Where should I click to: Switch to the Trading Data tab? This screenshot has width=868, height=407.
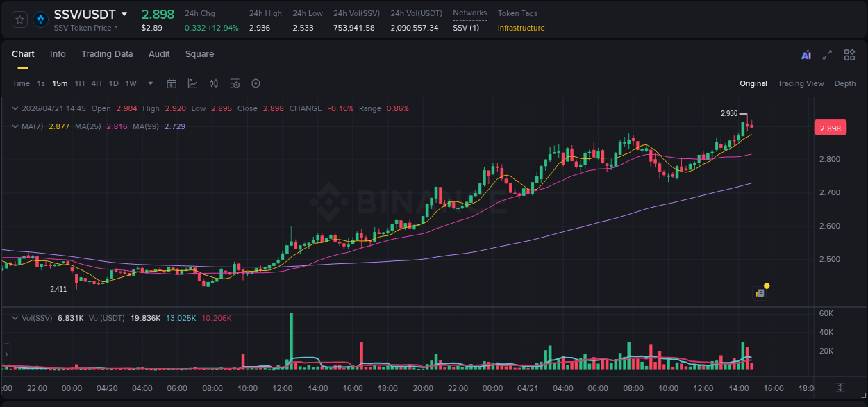click(x=107, y=54)
